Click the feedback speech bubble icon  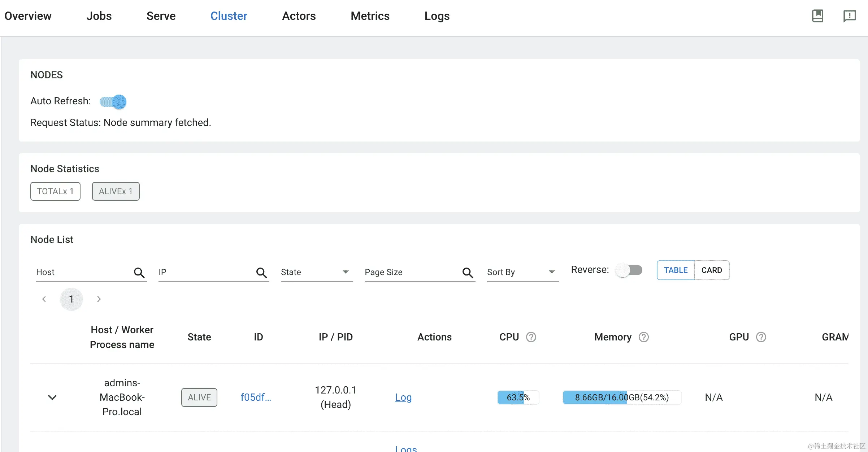click(x=849, y=16)
